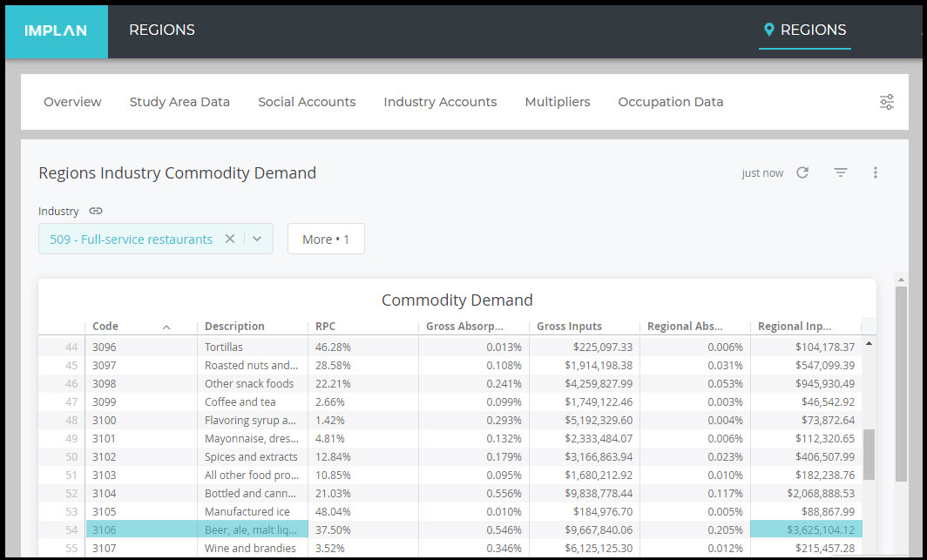The width and height of the screenshot is (927, 560).
Task: Open the Overview tab
Action: coord(72,102)
